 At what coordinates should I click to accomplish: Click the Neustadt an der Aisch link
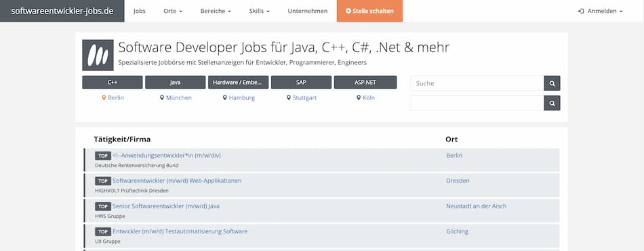click(x=477, y=206)
